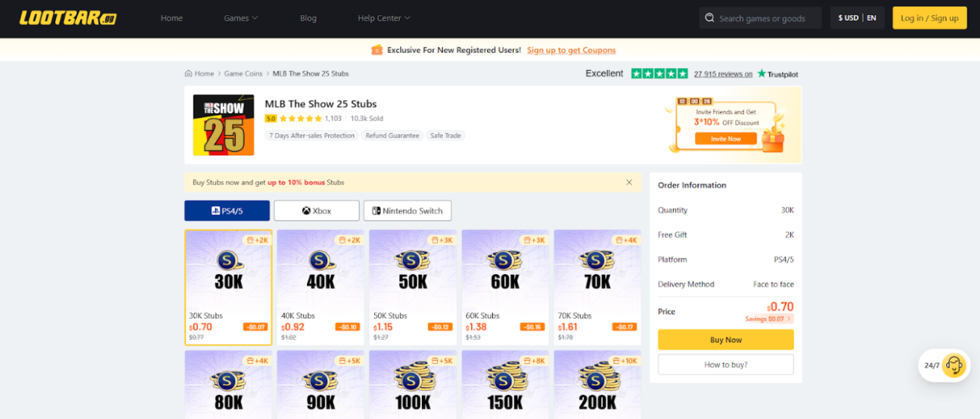Click the Sign up to get Coupons link
Image resolution: width=980 pixels, height=419 pixels.
tap(571, 50)
